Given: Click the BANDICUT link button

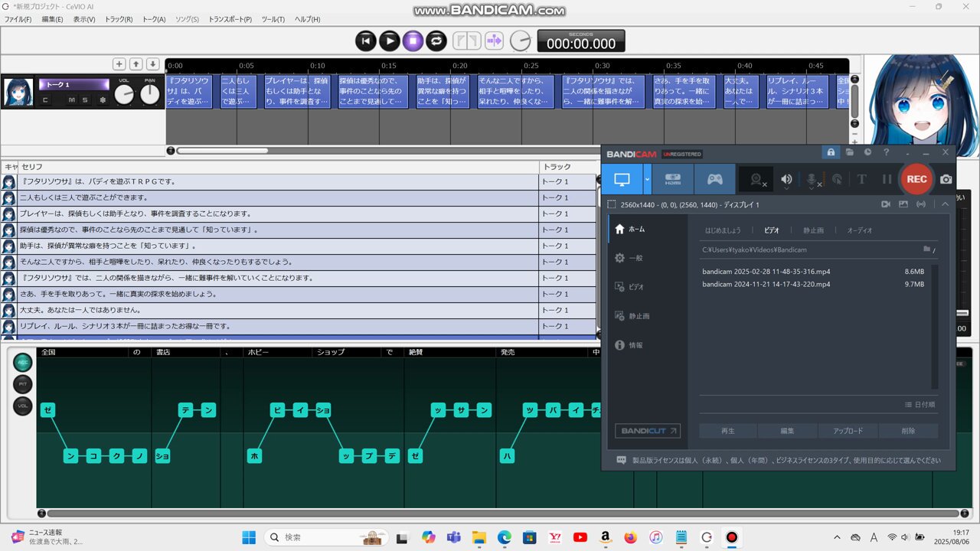Looking at the screenshot, I should pyautogui.click(x=647, y=431).
